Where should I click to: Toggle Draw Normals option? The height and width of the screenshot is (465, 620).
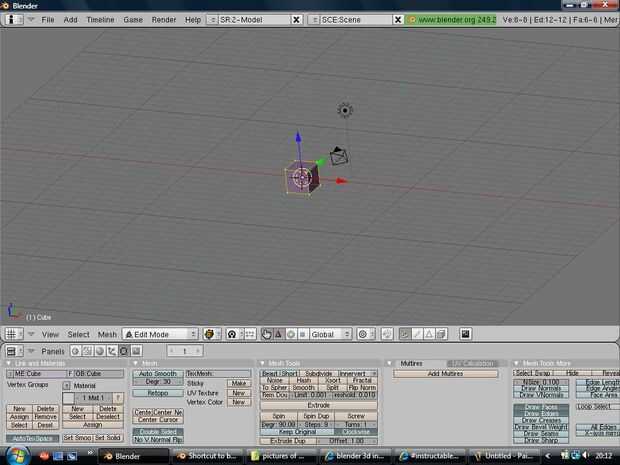click(x=541, y=388)
